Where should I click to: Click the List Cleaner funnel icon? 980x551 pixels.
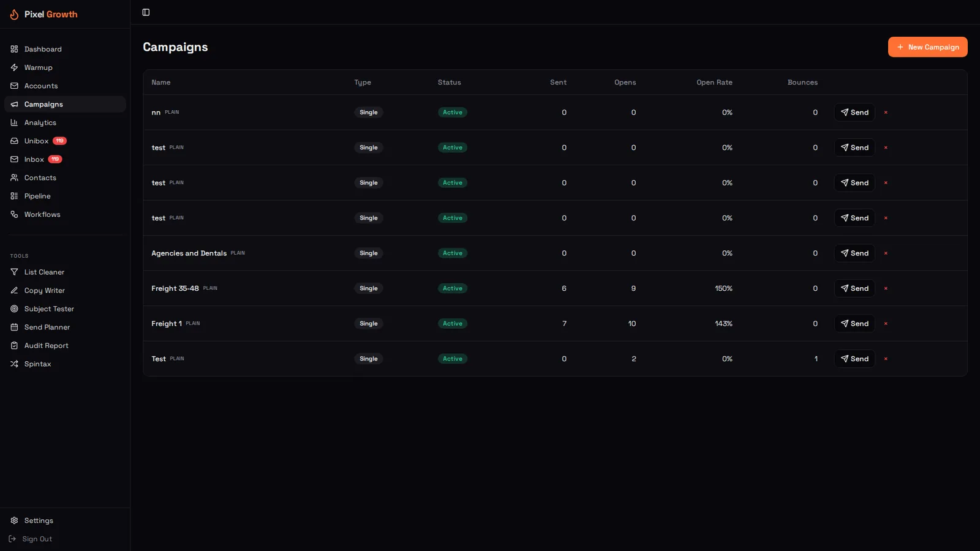coord(14,272)
